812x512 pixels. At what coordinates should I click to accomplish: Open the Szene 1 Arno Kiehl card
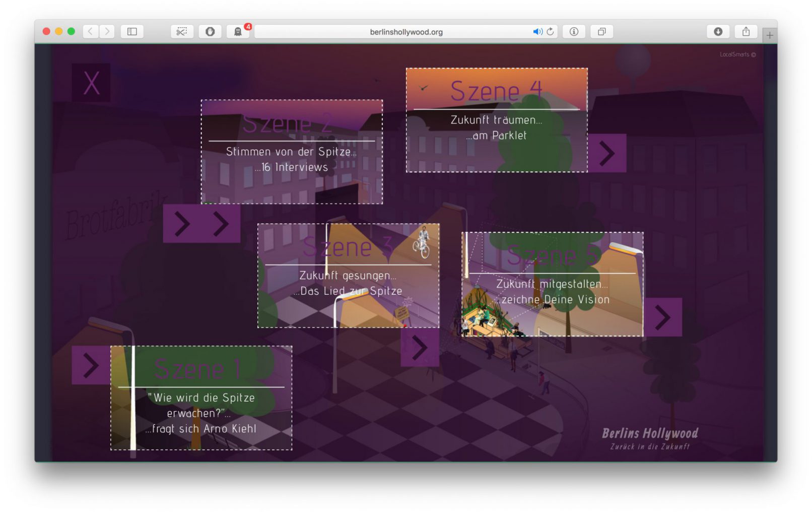pos(201,398)
